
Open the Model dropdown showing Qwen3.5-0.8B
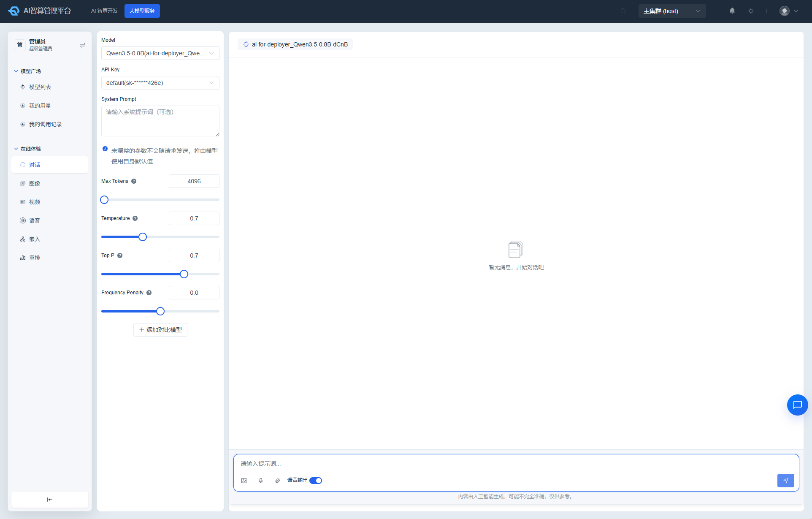[160, 53]
